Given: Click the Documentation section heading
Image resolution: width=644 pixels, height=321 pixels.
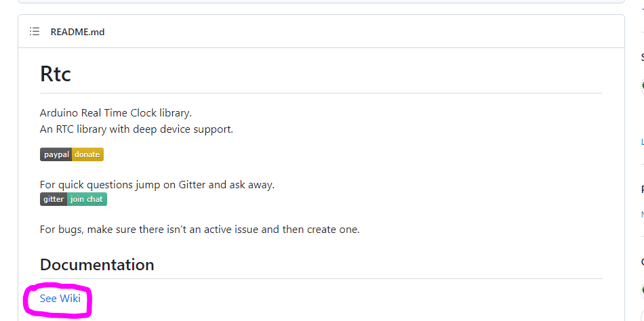Looking at the screenshot, I should [x=97, y=265].
